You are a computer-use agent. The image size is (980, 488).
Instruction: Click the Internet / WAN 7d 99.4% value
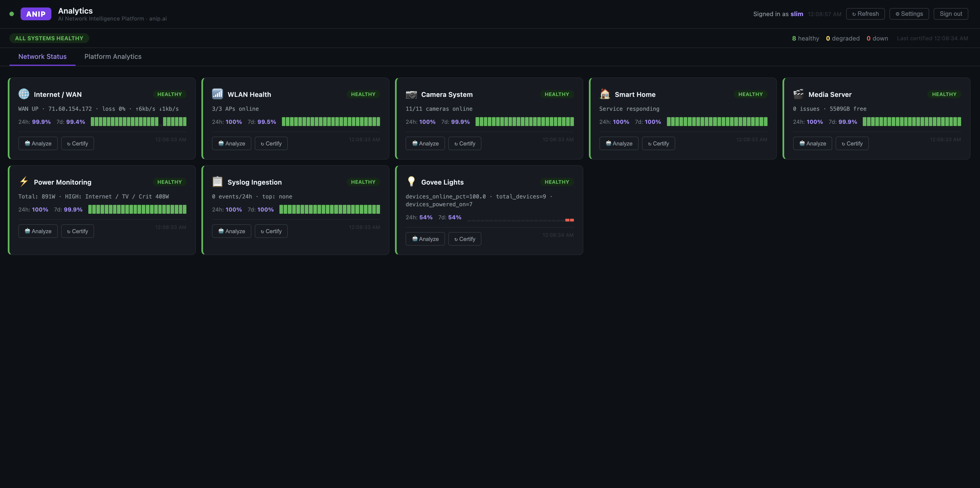coord(76,122)
